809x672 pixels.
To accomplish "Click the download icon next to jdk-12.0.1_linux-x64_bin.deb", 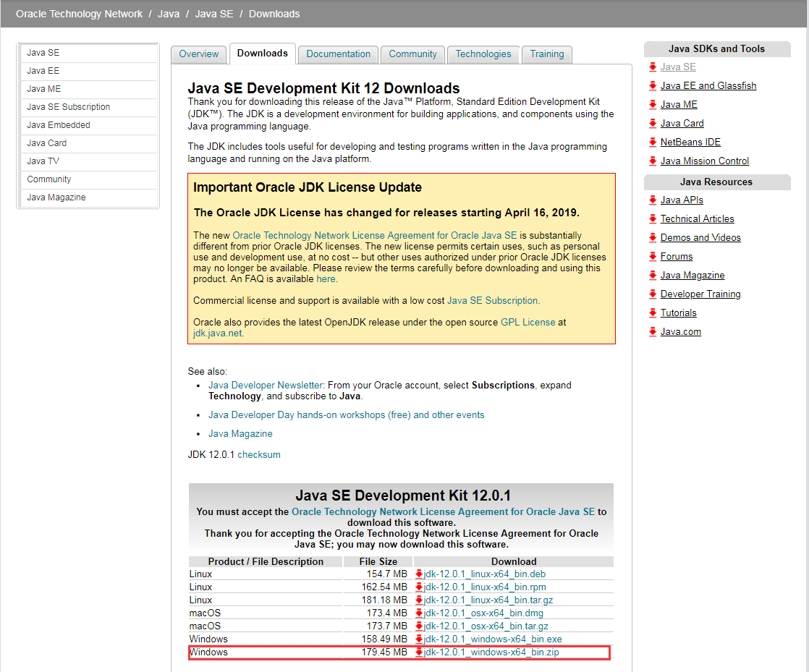I will coord(420,574).
